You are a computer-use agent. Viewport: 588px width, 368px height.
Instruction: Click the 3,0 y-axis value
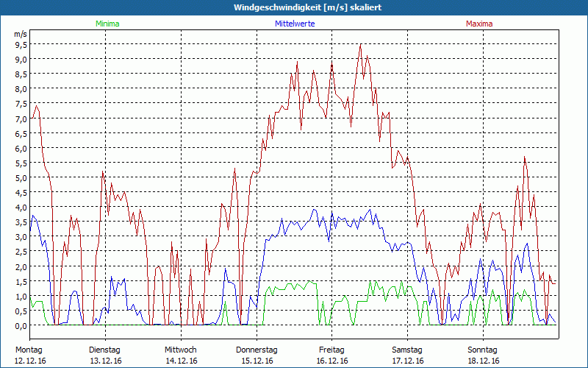click(x=21, y=236)
